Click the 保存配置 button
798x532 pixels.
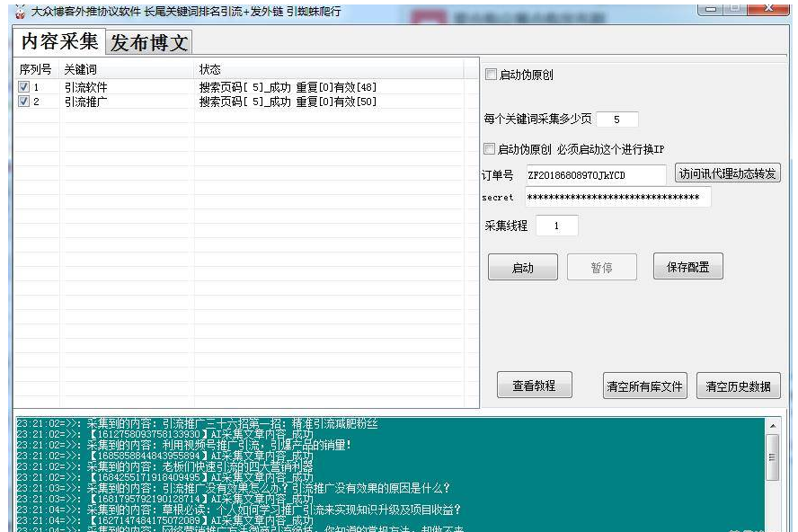point(694,267)
